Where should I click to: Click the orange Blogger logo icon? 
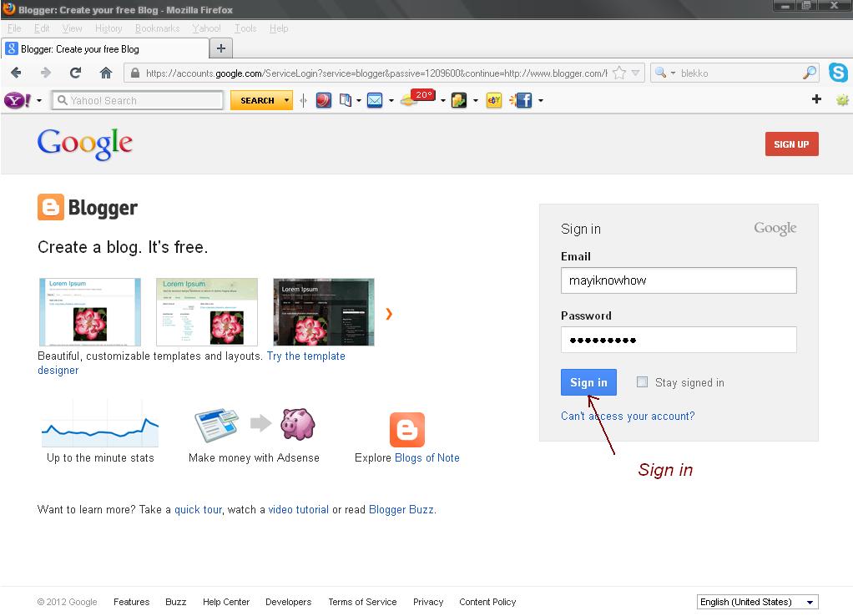coord(51,207)
